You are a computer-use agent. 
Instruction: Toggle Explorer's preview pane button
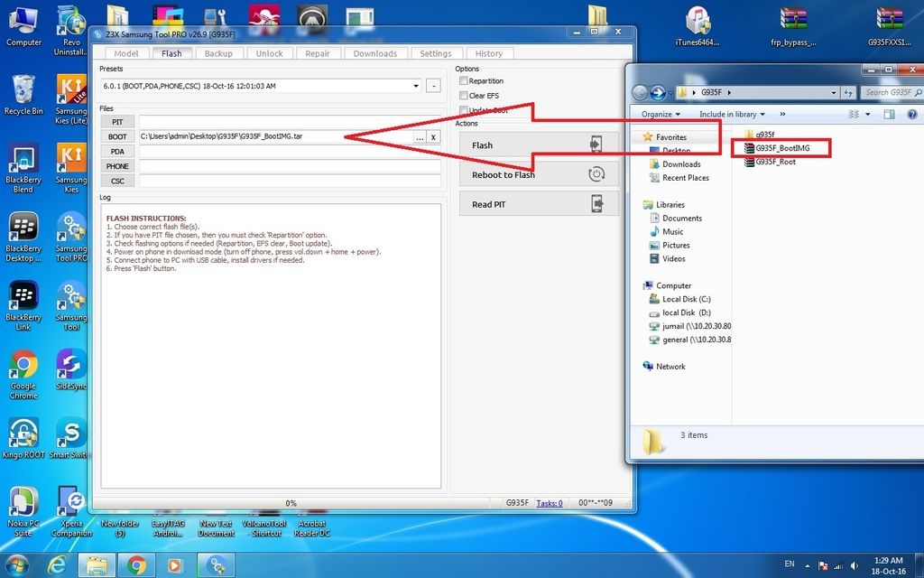pos(889,115)
